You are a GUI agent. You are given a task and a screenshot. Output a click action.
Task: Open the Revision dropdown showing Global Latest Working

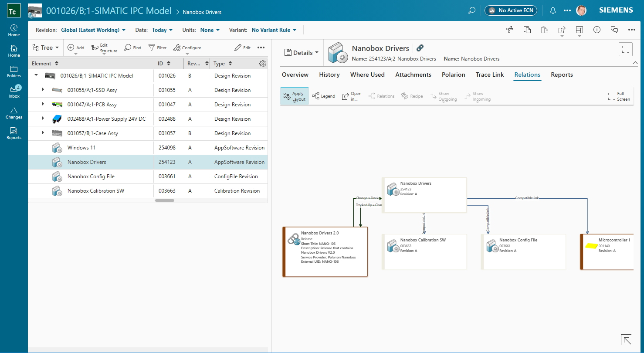click(x=93, y=30)
